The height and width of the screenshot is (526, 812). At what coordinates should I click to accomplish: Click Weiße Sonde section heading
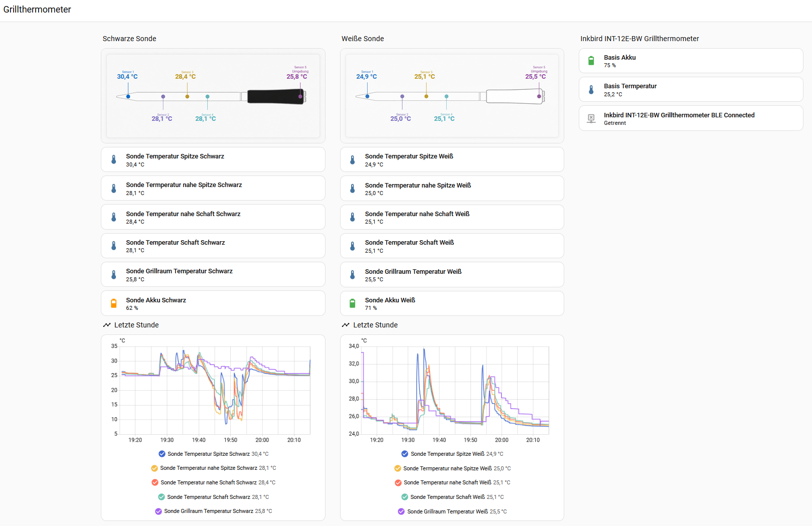[x=363, y=39]
